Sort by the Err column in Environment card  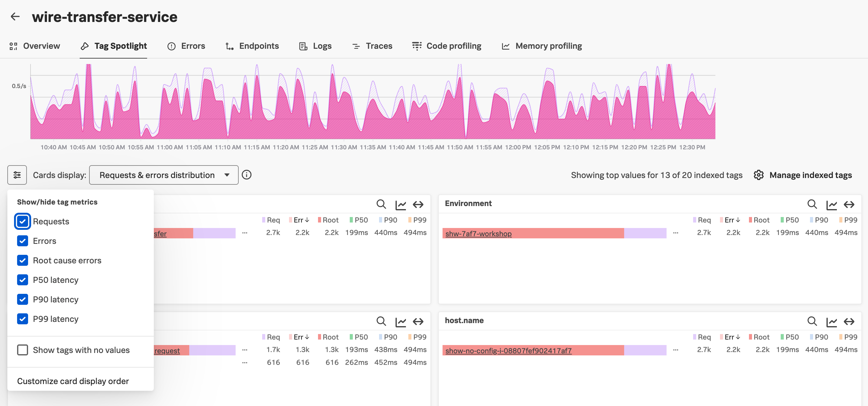pyautogui.click(x=732, y=220)
